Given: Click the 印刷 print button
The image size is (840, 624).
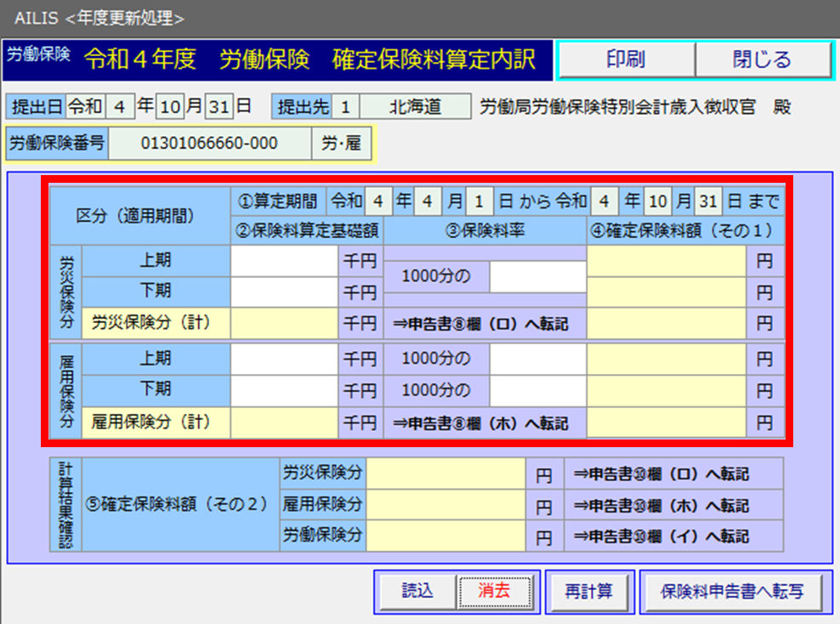Looking at the screenshot, I should 625,60.
